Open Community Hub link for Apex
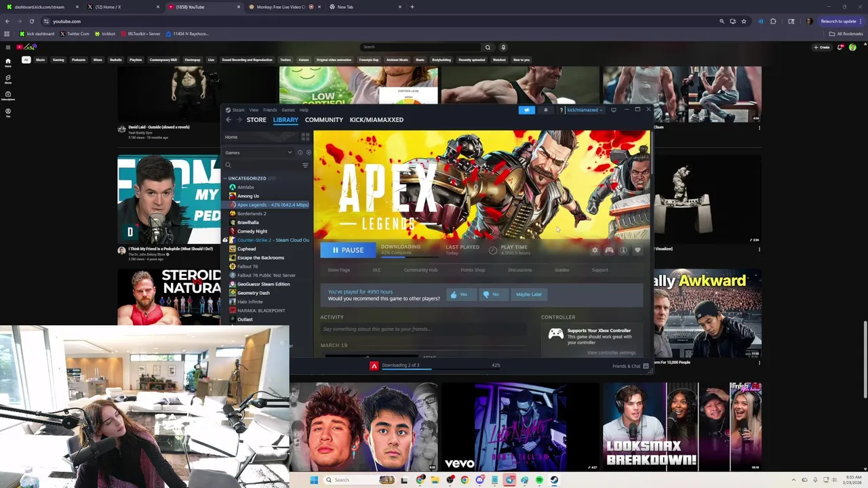The image size is (868, 488). [420, 270]
